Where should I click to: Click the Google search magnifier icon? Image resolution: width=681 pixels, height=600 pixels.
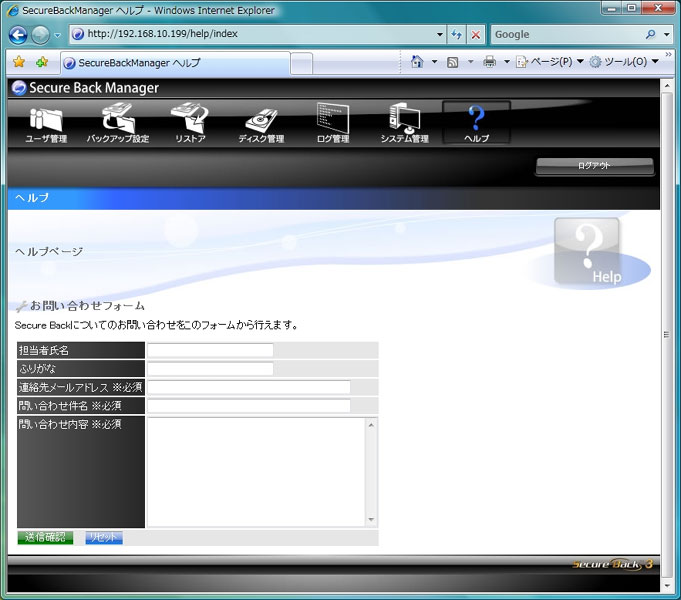coord(650,34)
